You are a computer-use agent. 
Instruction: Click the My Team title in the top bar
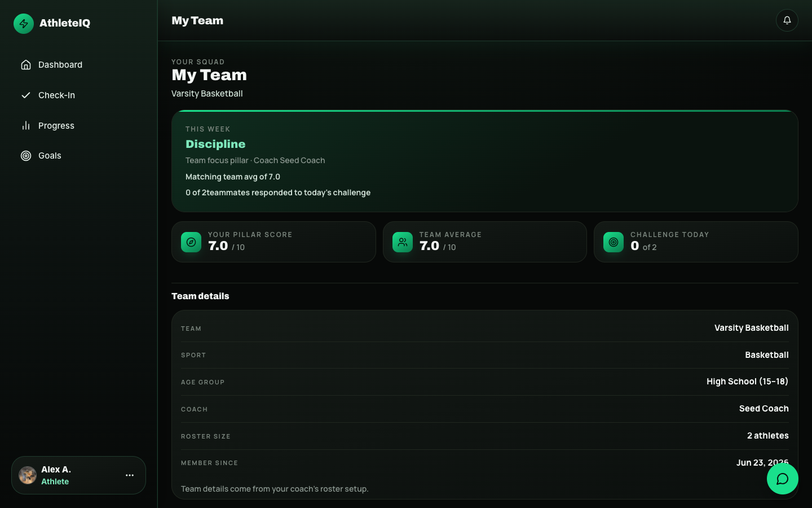pos(197,20)
